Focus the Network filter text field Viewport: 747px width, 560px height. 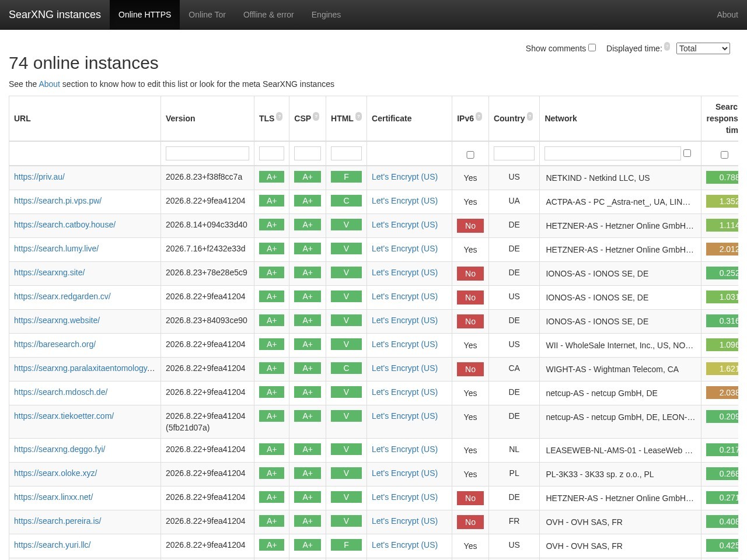[613, 153]
